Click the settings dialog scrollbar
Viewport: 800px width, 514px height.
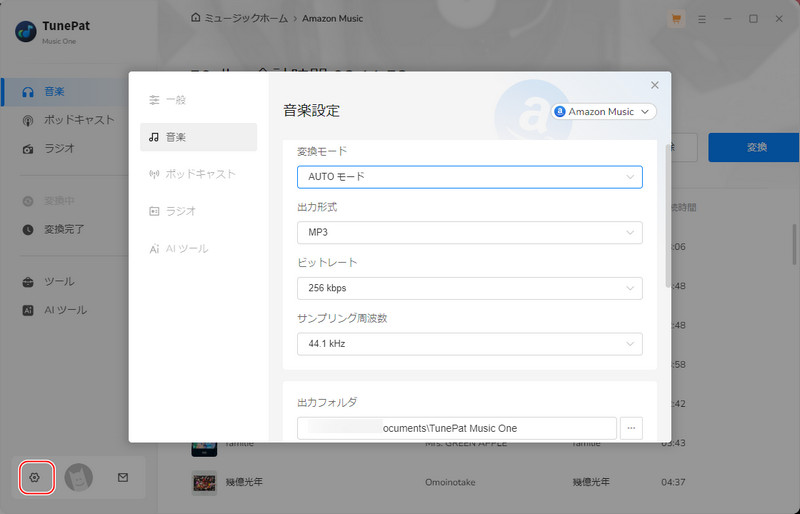click(x=668, y=216)
